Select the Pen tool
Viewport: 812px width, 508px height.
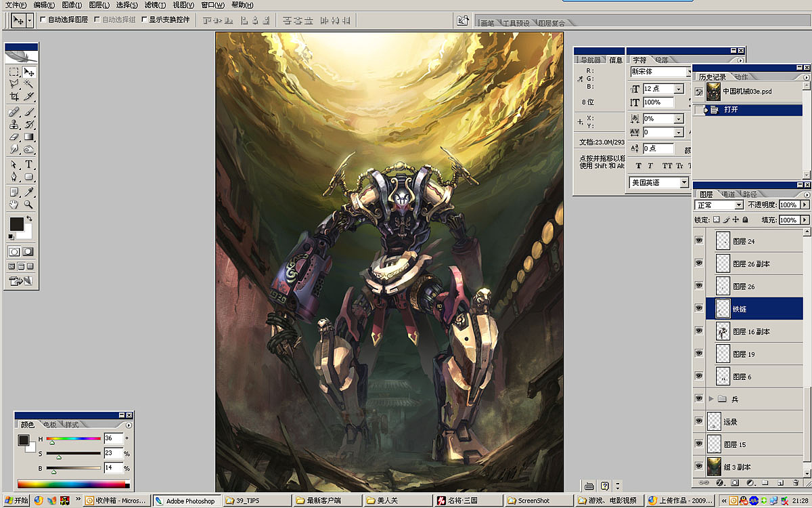coord(14,177)
